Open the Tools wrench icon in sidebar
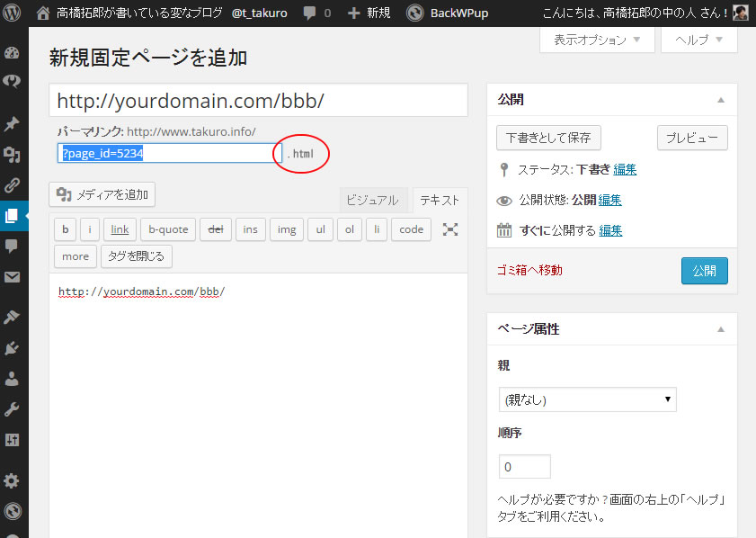Viewport: 756px width, 538px height. (12, 409)
